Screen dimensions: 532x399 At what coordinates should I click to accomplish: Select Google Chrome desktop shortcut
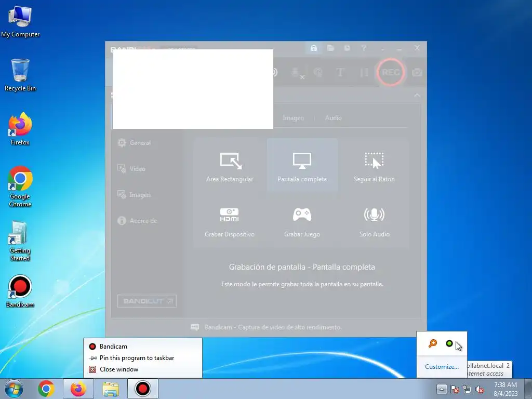[x=20, y=187]
